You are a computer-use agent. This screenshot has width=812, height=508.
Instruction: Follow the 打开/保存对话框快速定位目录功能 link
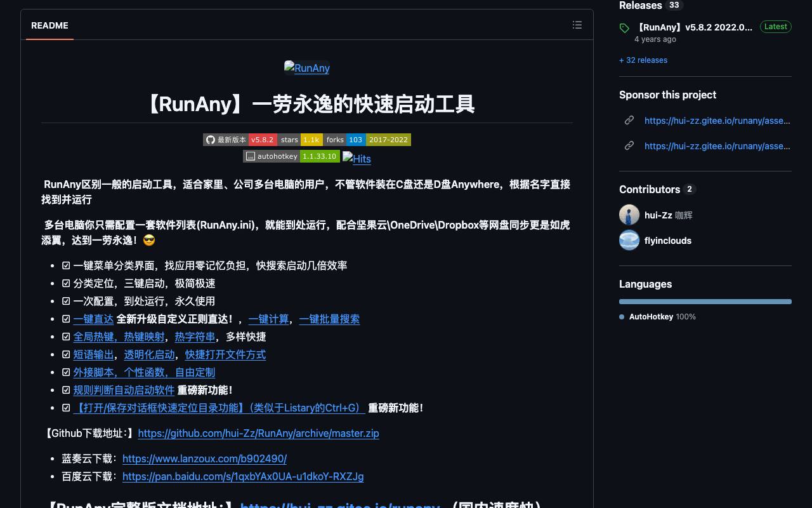pos(219,408)
